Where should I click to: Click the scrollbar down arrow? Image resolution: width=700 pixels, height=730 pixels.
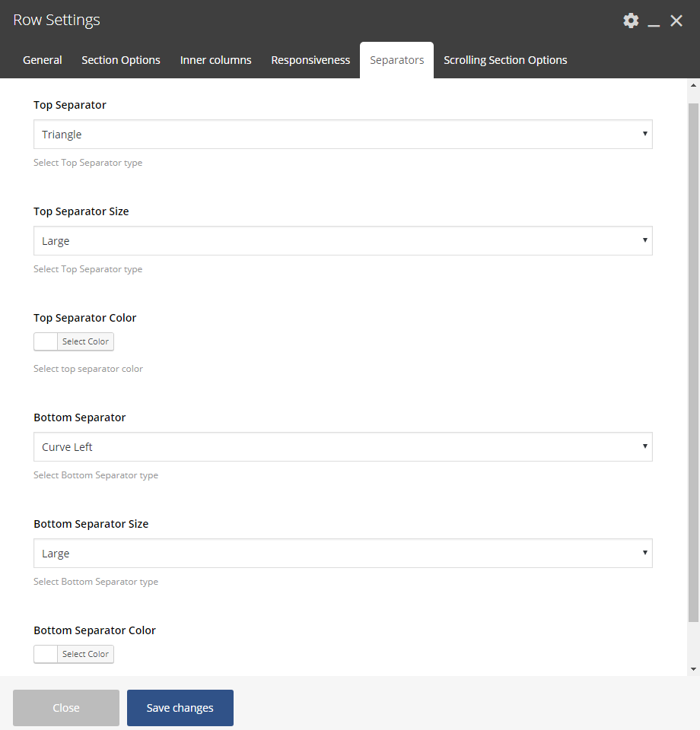tap(693, 668)
